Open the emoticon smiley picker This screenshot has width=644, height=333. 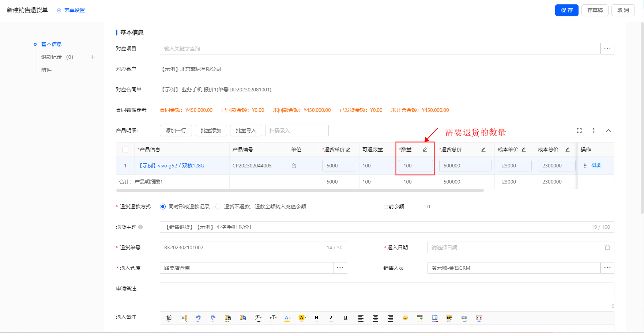tap(405, 318)
